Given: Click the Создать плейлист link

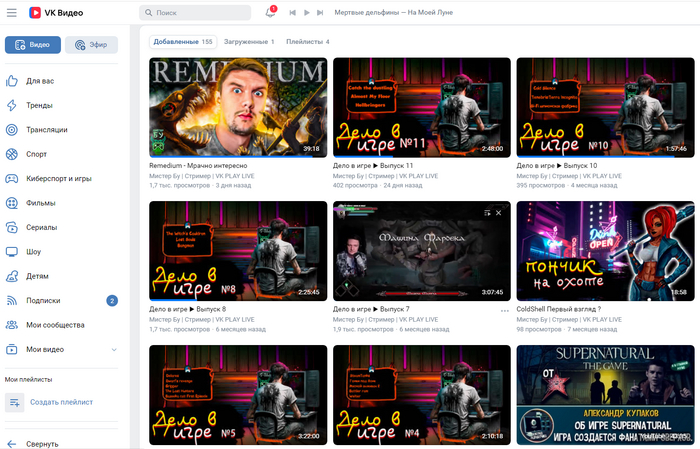Looking at the screenshot, I should click(62, 402).
